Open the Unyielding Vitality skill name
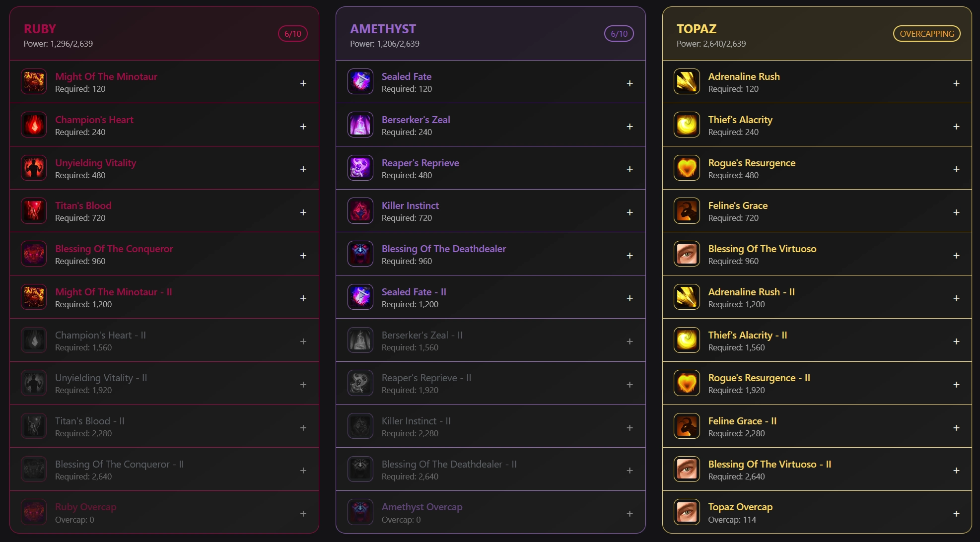Viewport: 980px width, 542px height. pyautogui.click(x=95, y=163)
